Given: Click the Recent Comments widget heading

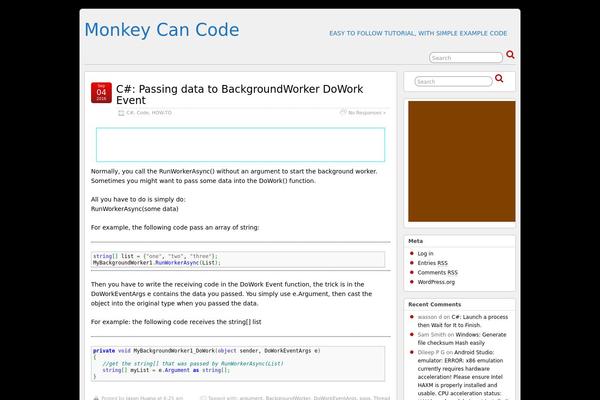Looking at the screenshot, I should tap(434, 304).
